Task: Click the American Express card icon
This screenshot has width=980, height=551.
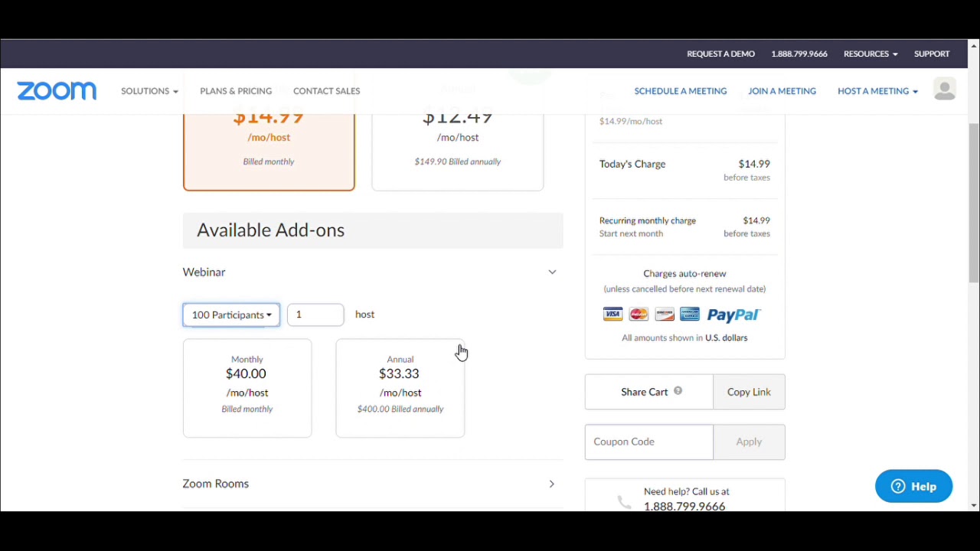Action: [x=690, y=315]
